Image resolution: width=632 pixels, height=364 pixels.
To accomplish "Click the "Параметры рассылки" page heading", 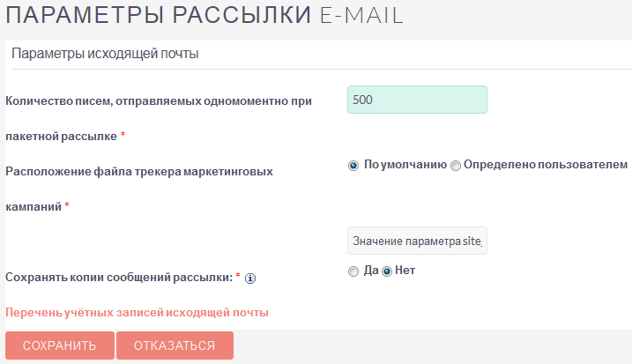I will point(158,15).
